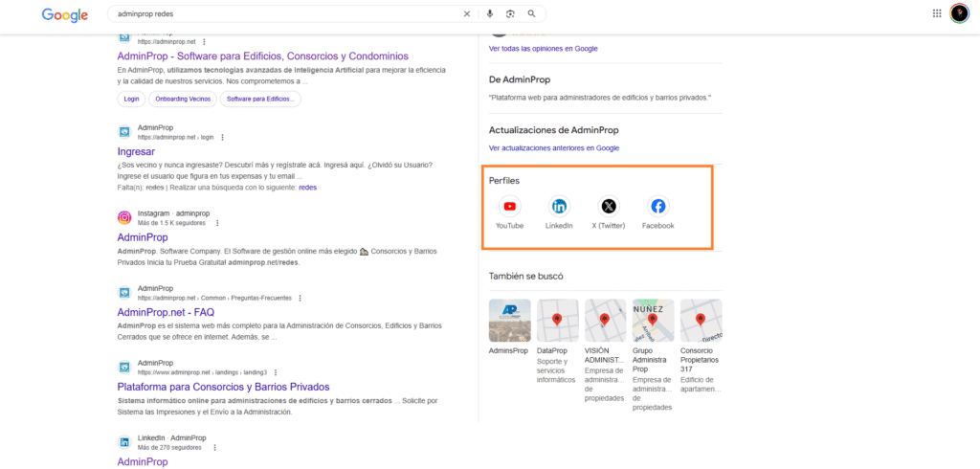The image size is (980, 469).
Task: Click Ver actualizaciones anteriores en Google
Action: (553, 148)
